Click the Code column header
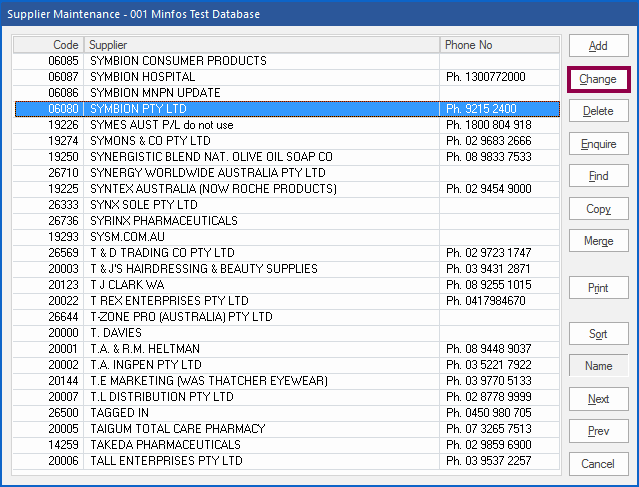This screenshot has height=487, width=639. [x=48, y=45]
